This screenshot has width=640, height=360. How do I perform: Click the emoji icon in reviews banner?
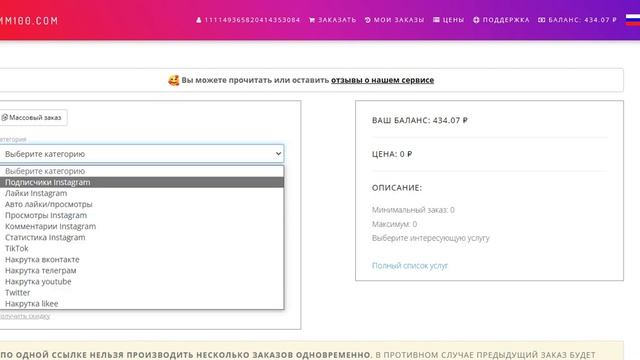click(173, 80)
